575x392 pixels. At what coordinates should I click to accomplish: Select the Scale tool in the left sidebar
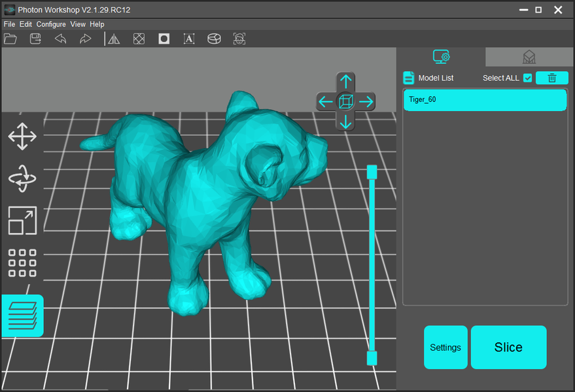(22, 221)
